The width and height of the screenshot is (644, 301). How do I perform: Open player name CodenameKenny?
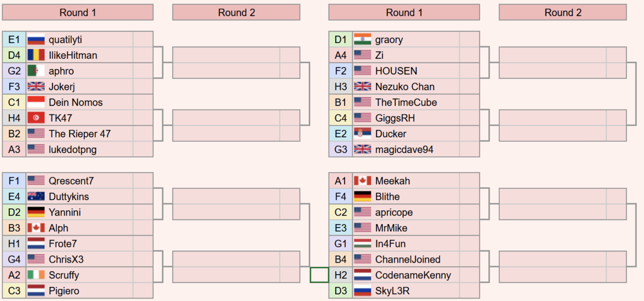[x=413, y=275]
